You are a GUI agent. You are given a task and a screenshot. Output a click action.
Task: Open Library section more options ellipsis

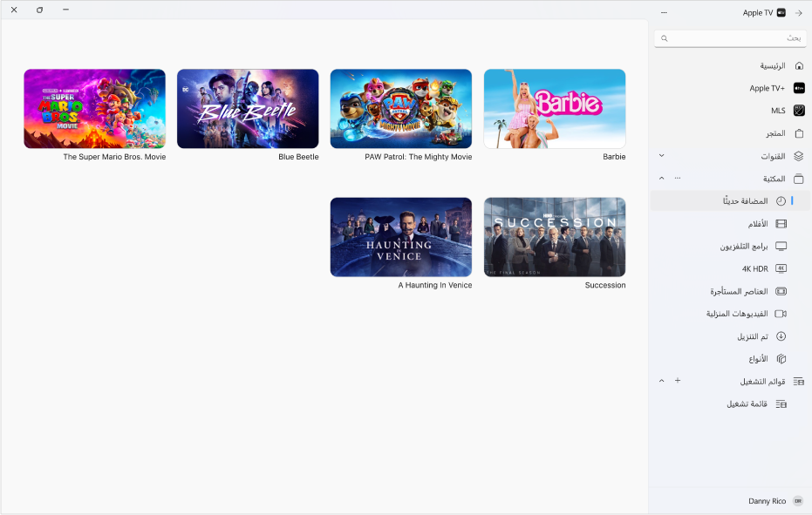pos(678,178)
